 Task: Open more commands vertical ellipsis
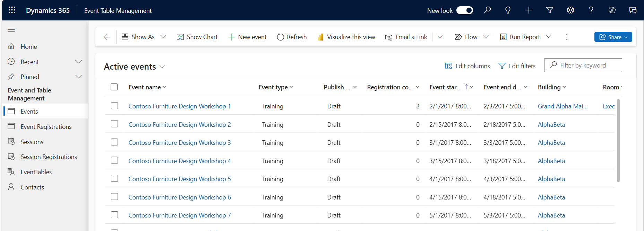pyautogui.click(x=567, y=37)
